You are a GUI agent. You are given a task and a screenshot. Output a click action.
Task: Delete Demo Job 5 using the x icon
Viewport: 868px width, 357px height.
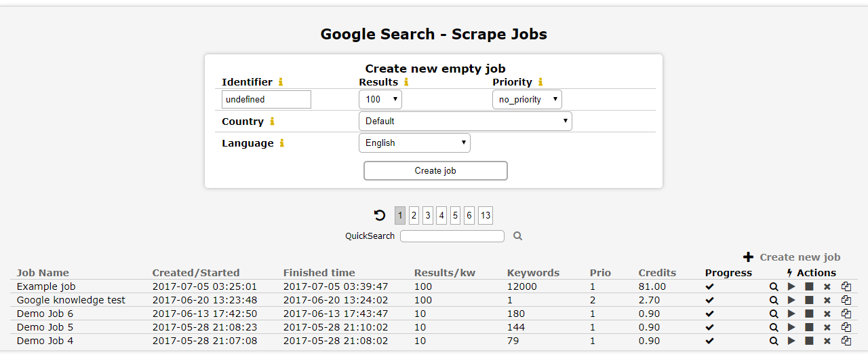click(827, 327)
